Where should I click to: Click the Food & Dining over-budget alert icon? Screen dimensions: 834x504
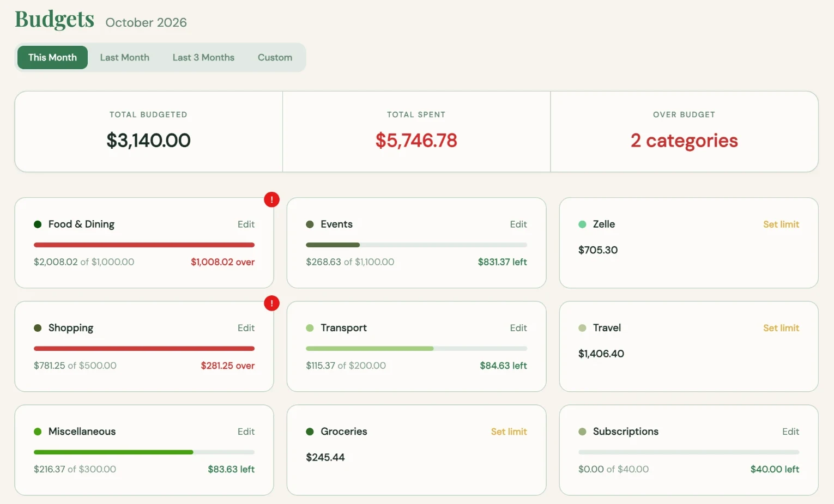tap(271, 199)
